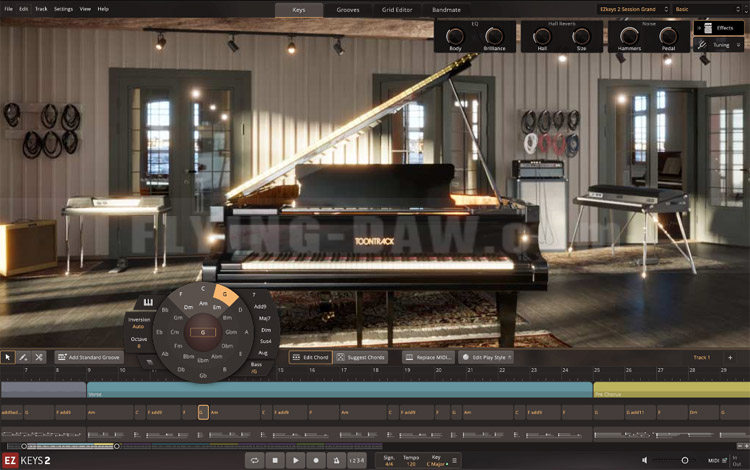Toggle the Maj7 chord modifier
750x470 pixels.
pyautogui.click(x=264, y=318)
